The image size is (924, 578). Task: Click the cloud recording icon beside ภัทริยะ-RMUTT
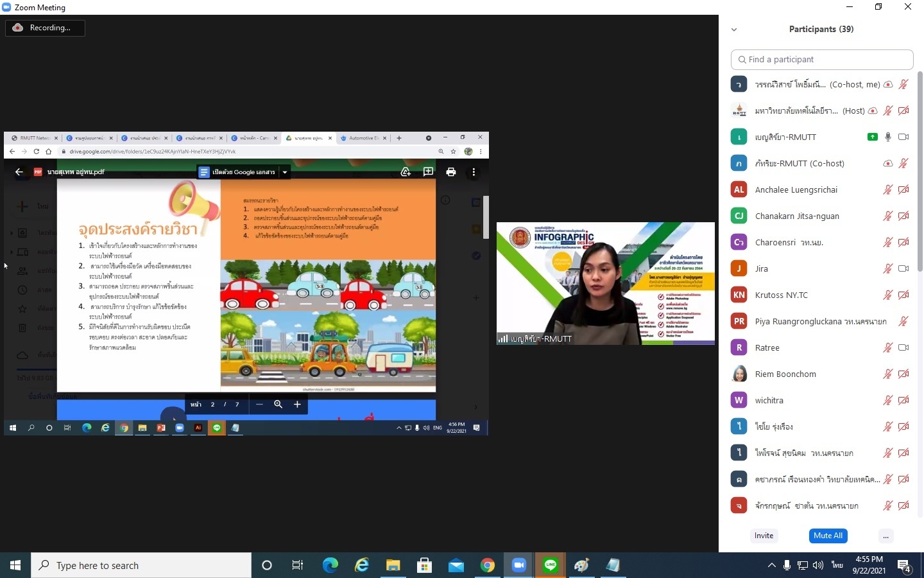(x=888, y=163)
